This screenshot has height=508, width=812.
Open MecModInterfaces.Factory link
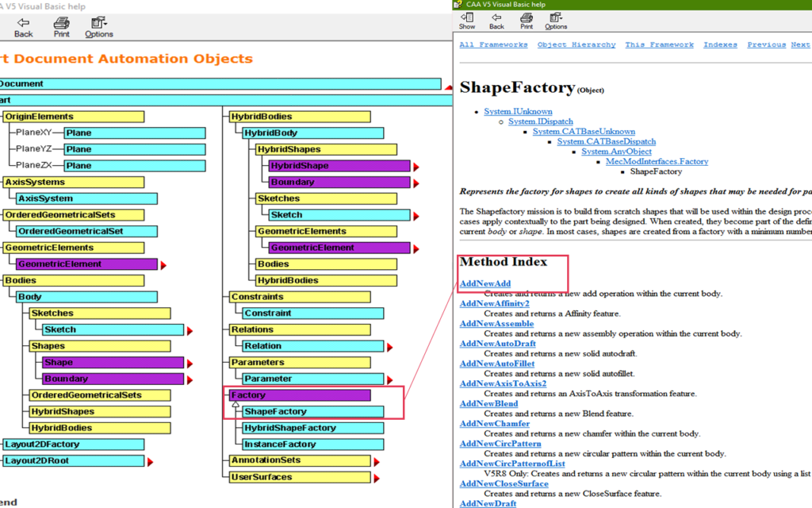coord(657,161)
